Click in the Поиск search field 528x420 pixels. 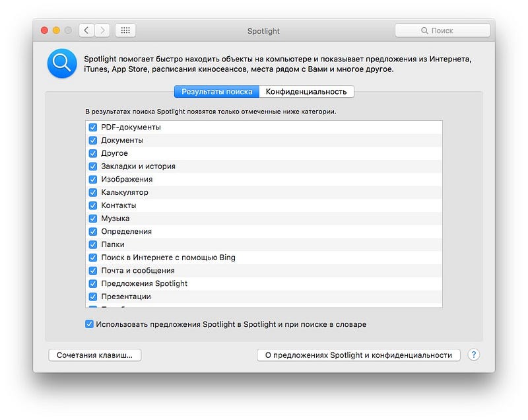pos(442,30)
